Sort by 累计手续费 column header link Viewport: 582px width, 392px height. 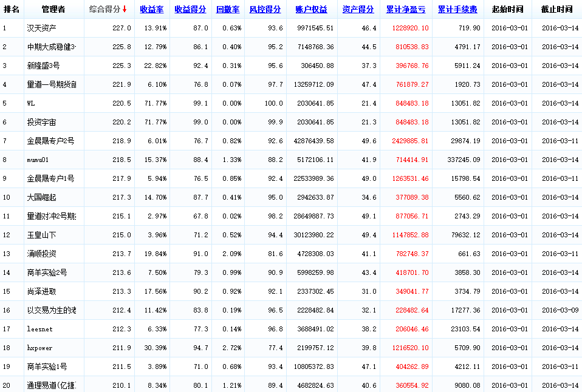[x=457, y=9]
